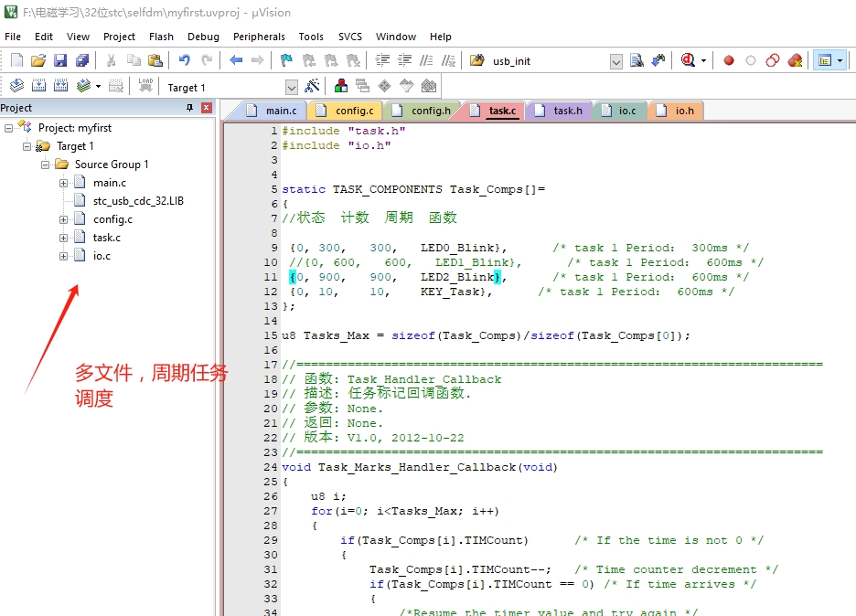Rebuild all target files icon

[60, 86]
